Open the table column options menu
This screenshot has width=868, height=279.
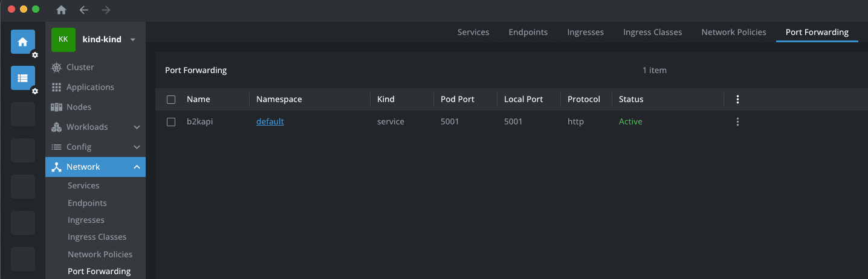(x=737, y=99)
